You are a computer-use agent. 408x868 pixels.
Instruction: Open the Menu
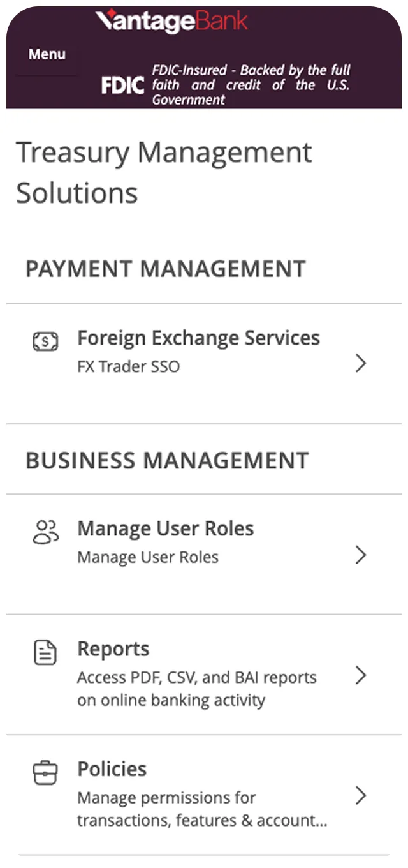pos(47,54)
